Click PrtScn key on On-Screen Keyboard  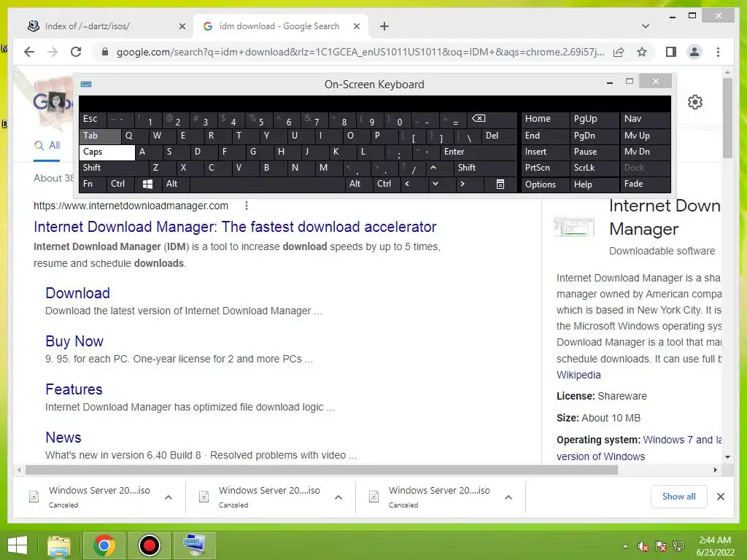pyautogui.click(x=545, y=168)
